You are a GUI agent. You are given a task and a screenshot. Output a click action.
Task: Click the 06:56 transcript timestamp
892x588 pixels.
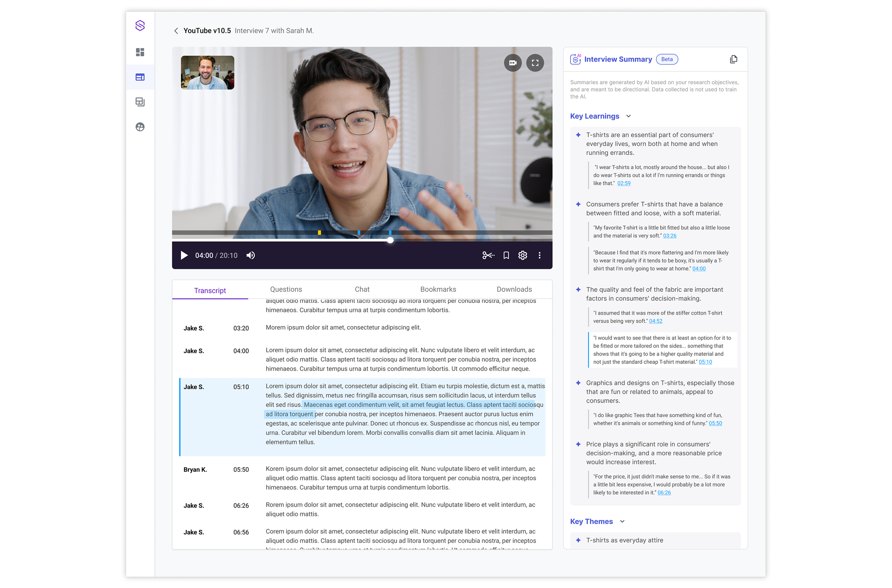(241, 532)
